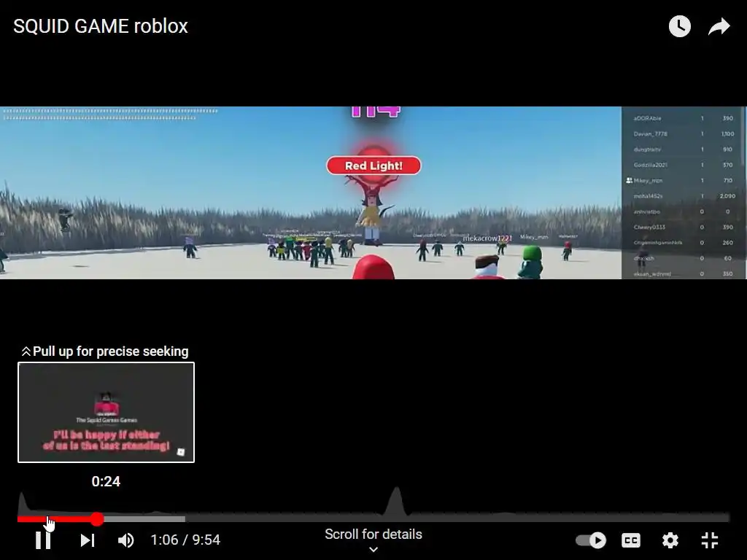Click the red progress bar scrubber

coord(97,519)
